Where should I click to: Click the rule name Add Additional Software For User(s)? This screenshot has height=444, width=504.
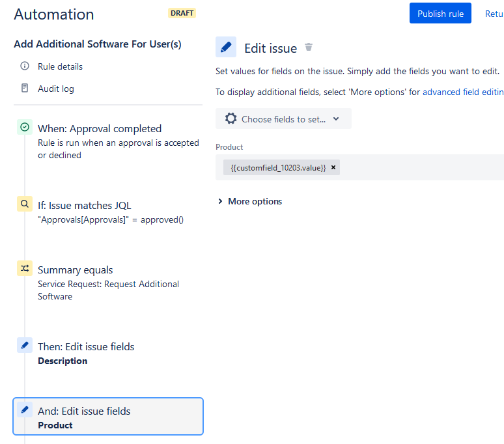[x=98, y=44]
